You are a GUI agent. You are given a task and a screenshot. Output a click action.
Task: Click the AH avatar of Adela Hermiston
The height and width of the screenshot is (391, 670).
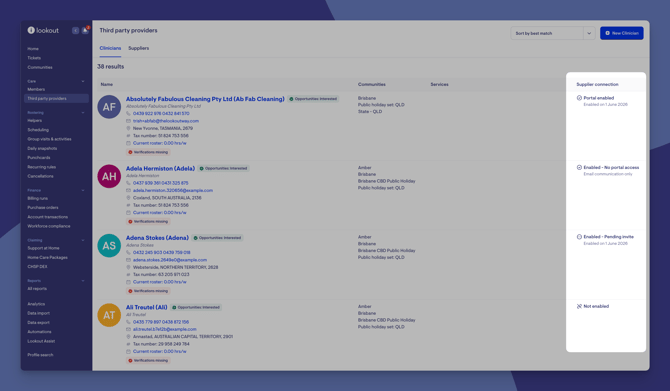click(x=109, y=176)
